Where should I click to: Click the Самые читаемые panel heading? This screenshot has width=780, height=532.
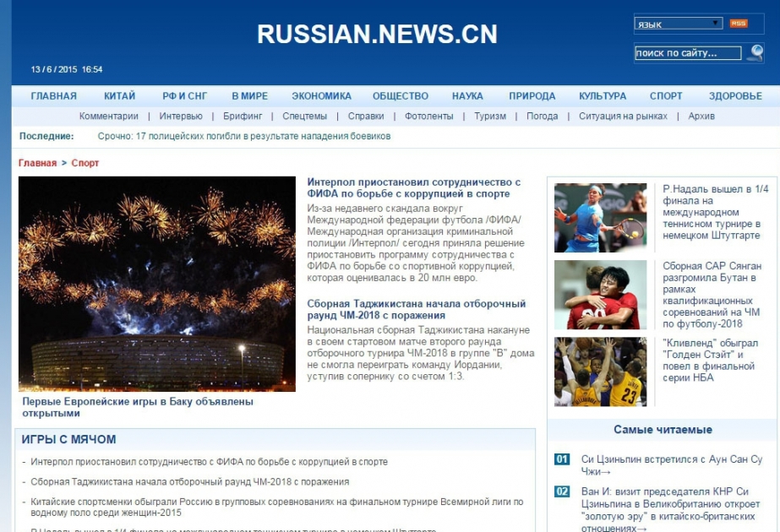point(663,430)
